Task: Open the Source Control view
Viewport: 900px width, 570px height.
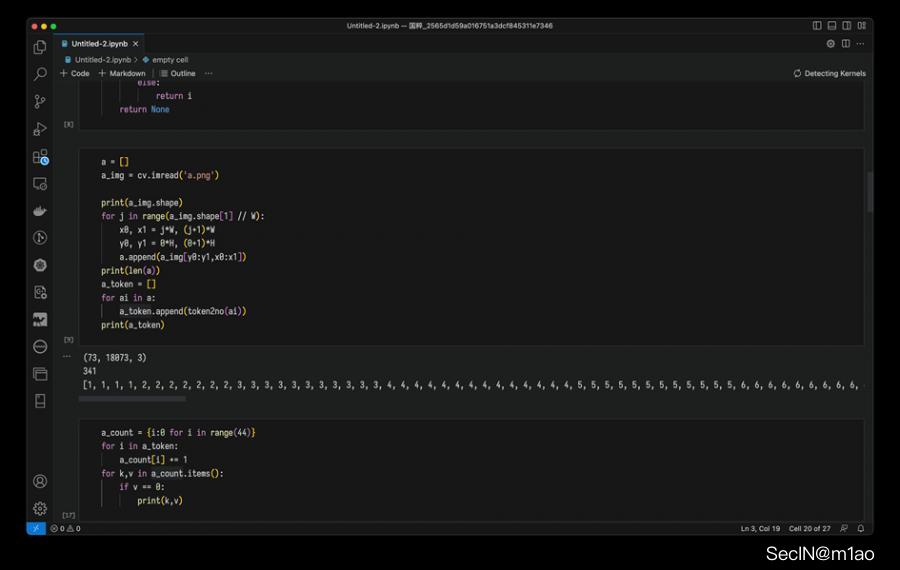Action: coord(40,101)
